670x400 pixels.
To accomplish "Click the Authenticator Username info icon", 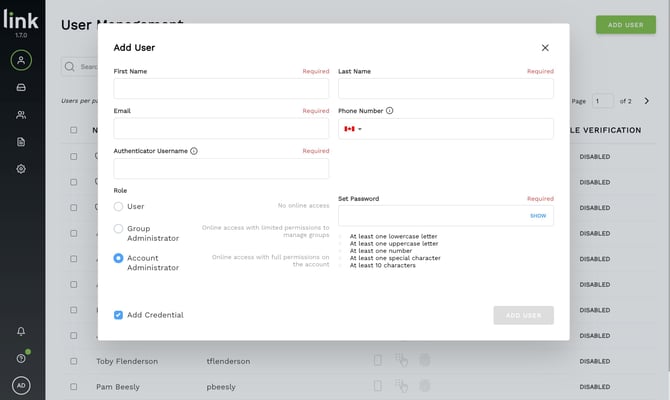I will (194, 151).
